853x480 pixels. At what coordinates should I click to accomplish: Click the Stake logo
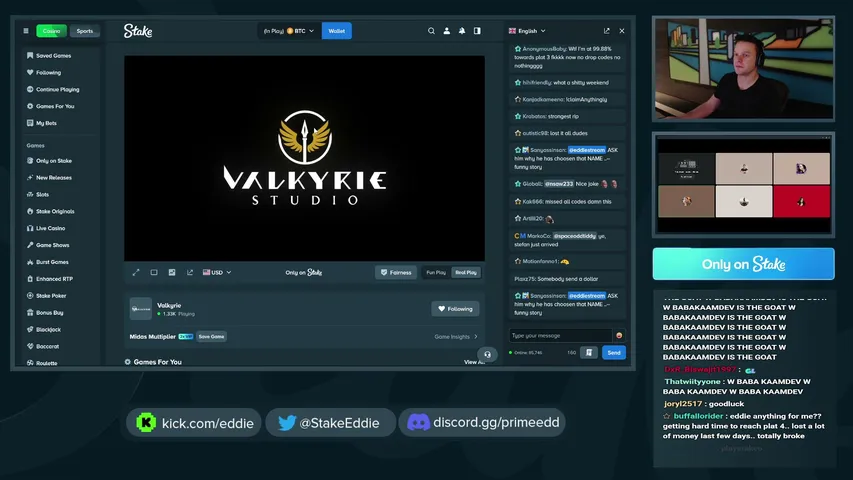click(138, 31)
